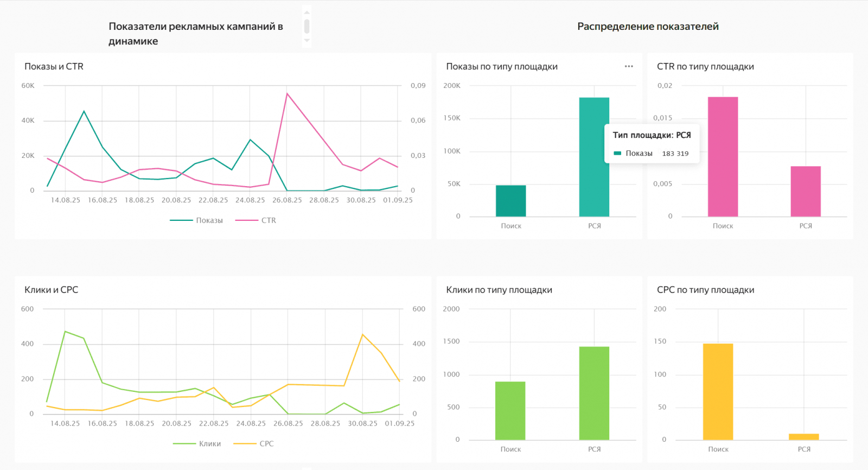Viewport: 868px width, 470px height.
Task: Click the Показы и CTR chart title
Action: point(54,66)
